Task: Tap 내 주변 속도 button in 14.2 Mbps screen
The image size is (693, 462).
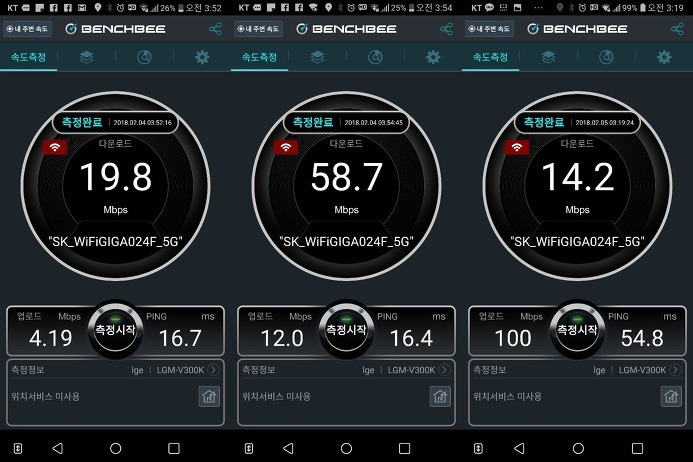Action: [489, 29]
